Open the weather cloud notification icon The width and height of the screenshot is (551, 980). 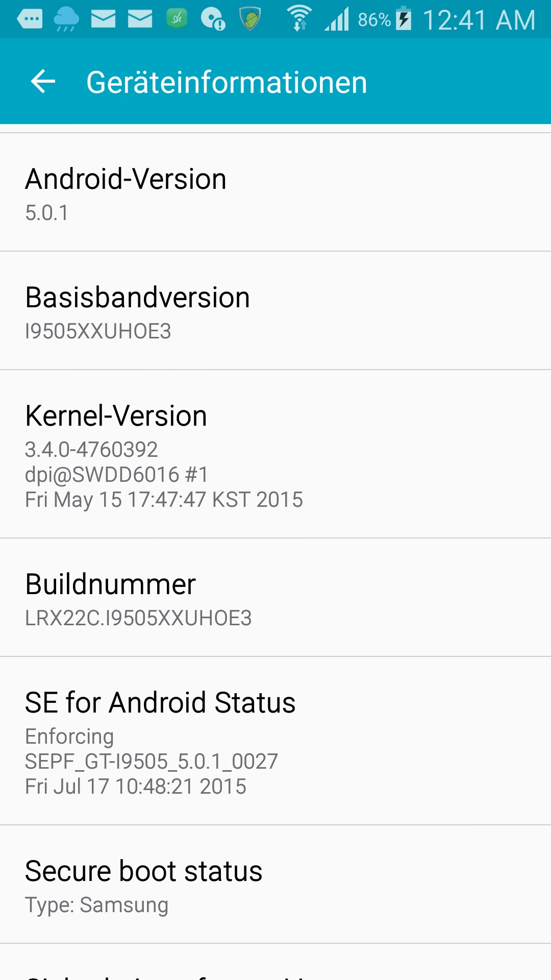[66, 19]
